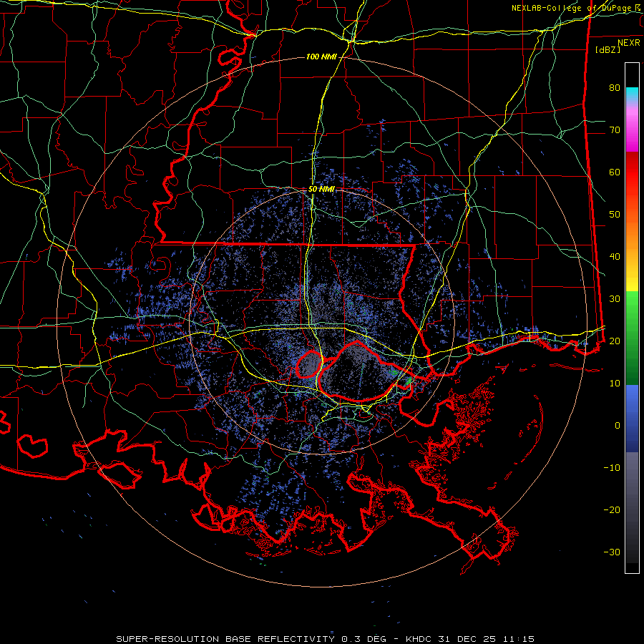
Task: Click the green segment of the reflectivity color bar
Action: 632,338
